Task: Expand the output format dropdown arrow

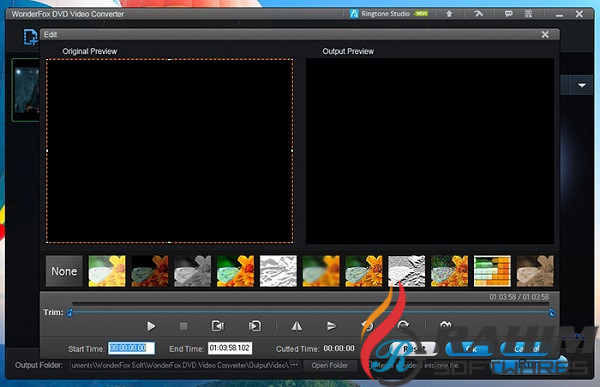Action: (582, 85)
